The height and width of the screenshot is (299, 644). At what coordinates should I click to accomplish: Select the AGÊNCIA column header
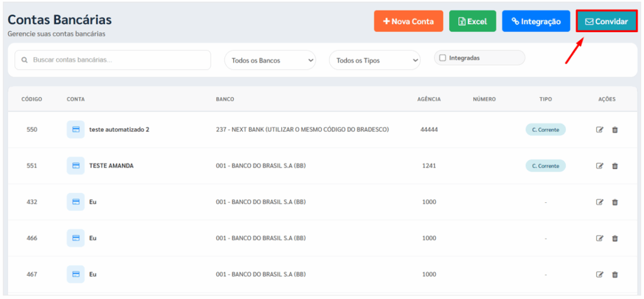429,99
